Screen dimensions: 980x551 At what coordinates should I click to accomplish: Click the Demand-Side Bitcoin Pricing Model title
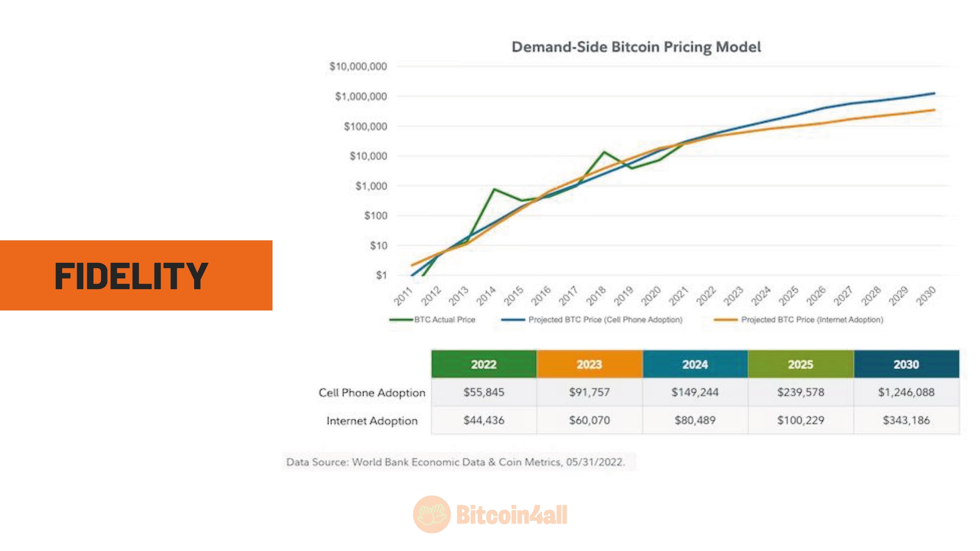(636, 47)
